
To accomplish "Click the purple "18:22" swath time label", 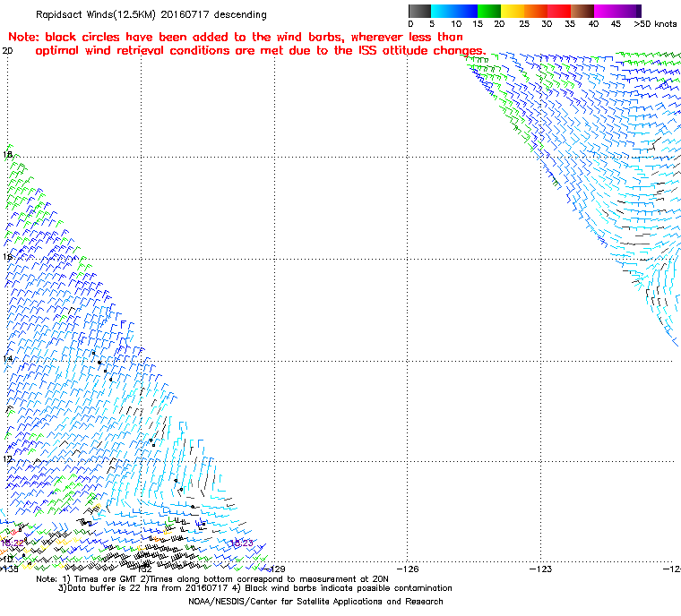I will point(13,543).
